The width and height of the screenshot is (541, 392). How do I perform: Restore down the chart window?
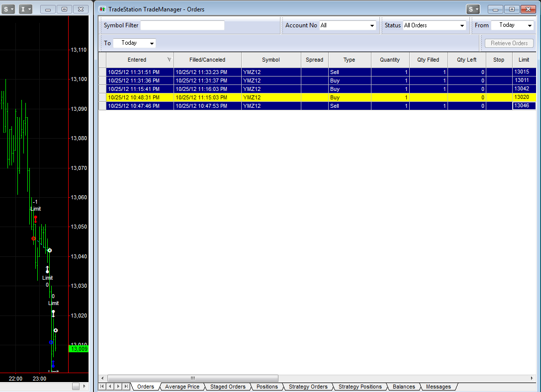(x=64, y=9)
